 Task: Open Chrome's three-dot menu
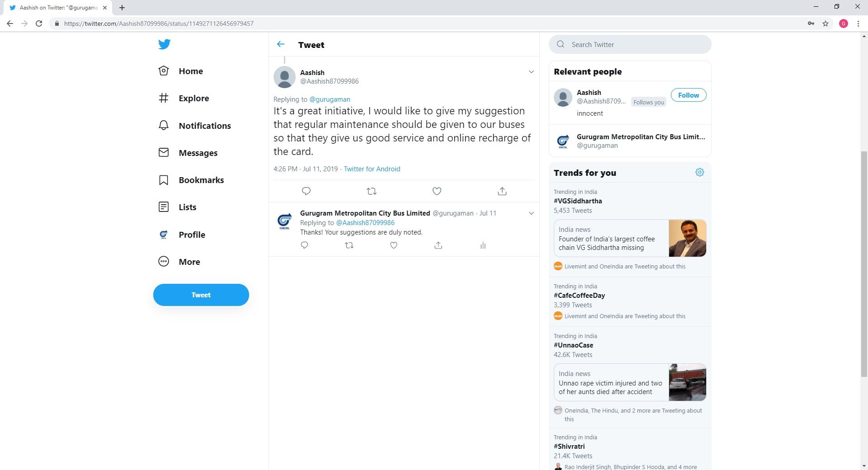pos(858,23)
